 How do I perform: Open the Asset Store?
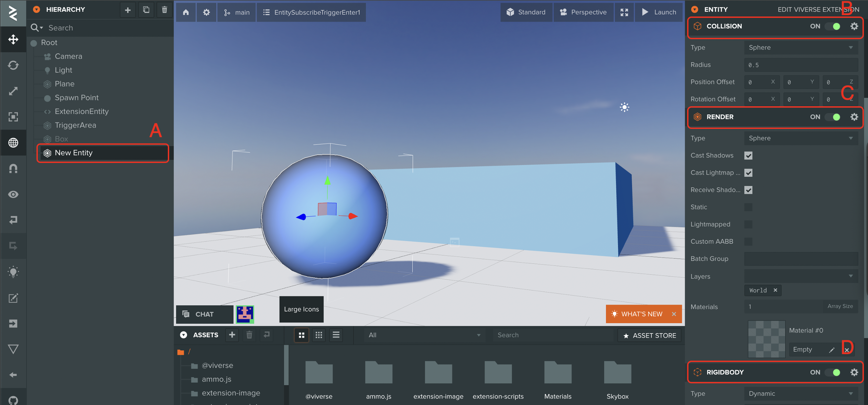[x=650, y=336]
